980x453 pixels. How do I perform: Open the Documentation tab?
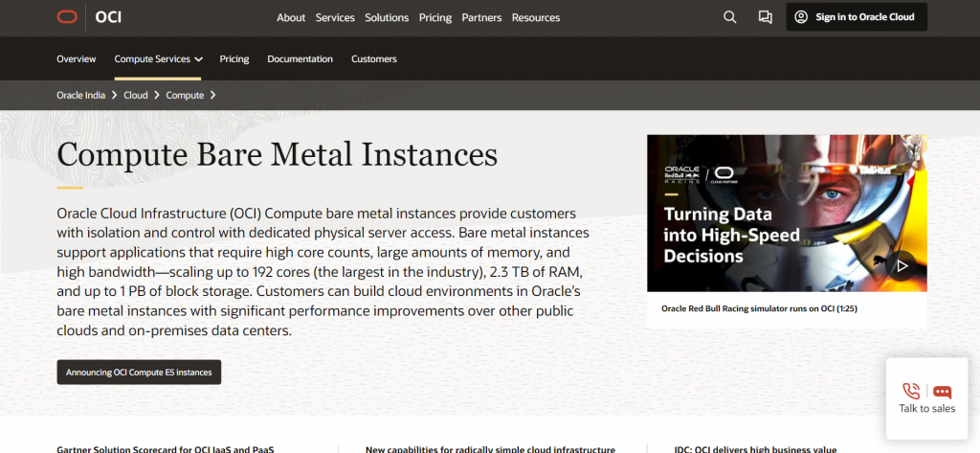pyautogui.click(x=300, y=58)
